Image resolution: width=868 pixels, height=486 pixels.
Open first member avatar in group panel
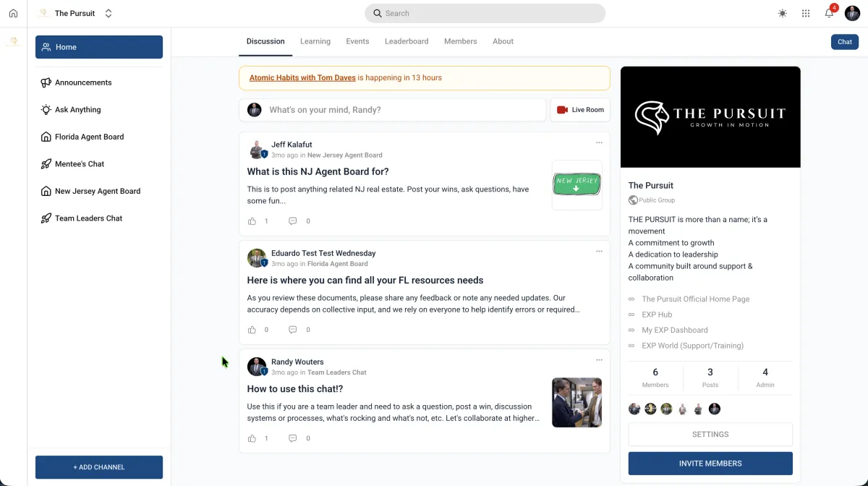pos(634,409)
